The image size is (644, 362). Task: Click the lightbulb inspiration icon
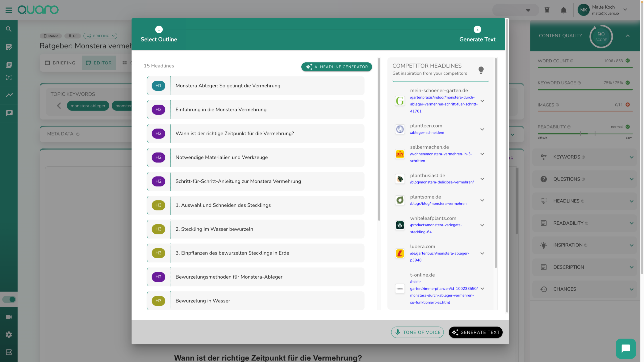[x=481, y=70]
